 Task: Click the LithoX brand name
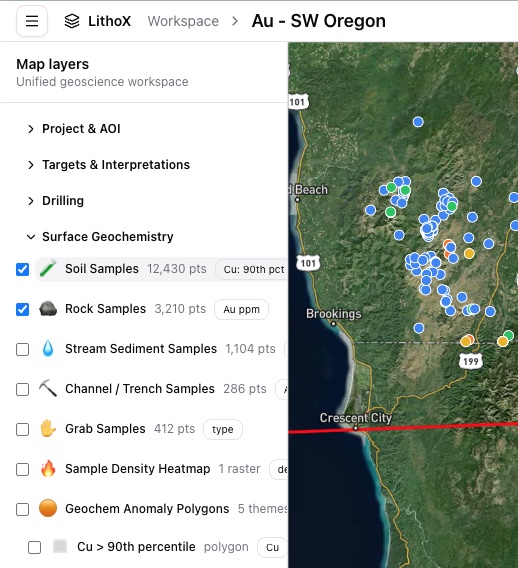tap(109, 21)
